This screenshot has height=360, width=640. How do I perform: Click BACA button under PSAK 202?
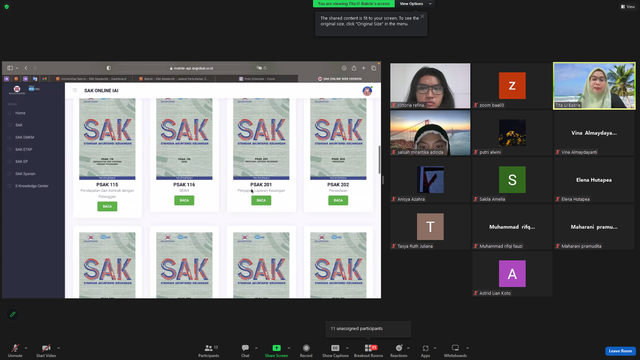coord(338,200)
